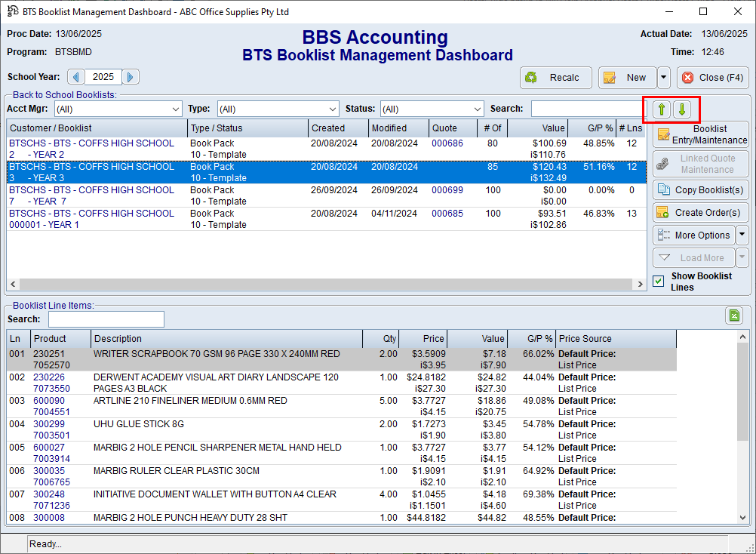Click the New booklist button
The image size is (756, 554).
[x=627, y=78]
